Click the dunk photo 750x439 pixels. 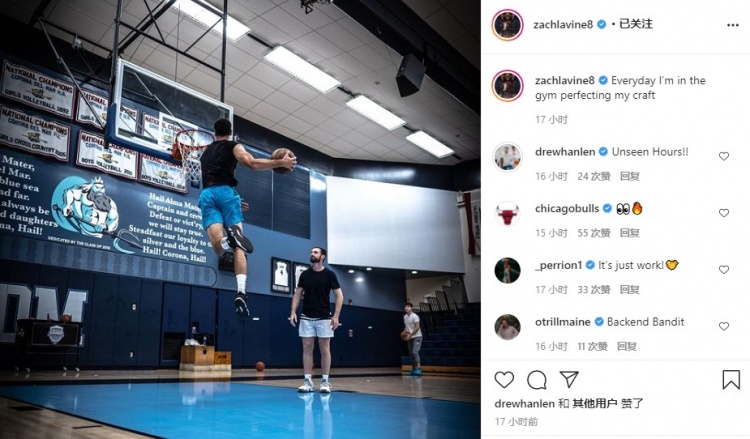click(x=240, y=220)
